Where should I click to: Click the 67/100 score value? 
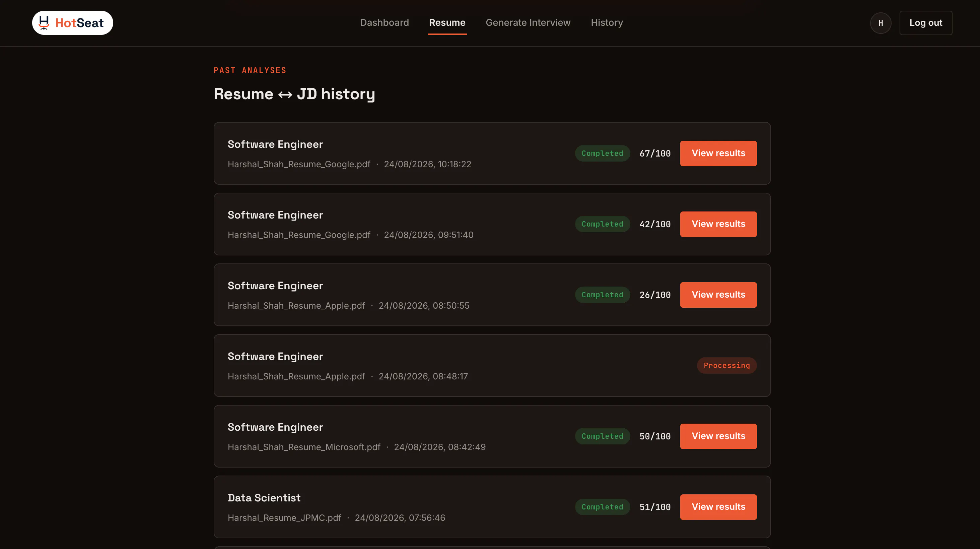tap(655, 154)
